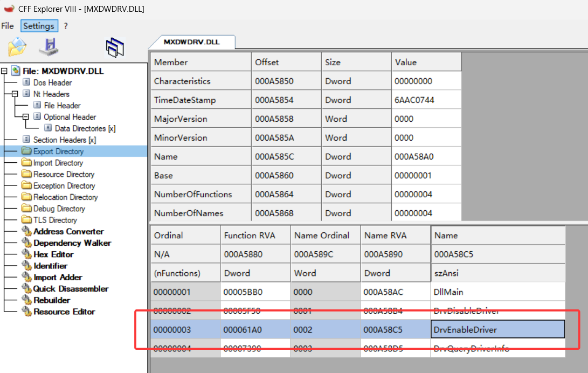This screenshot has height=373, width=588.
Task: Click the CFF Explorer title bar icon
Action: tap(9, 8)
